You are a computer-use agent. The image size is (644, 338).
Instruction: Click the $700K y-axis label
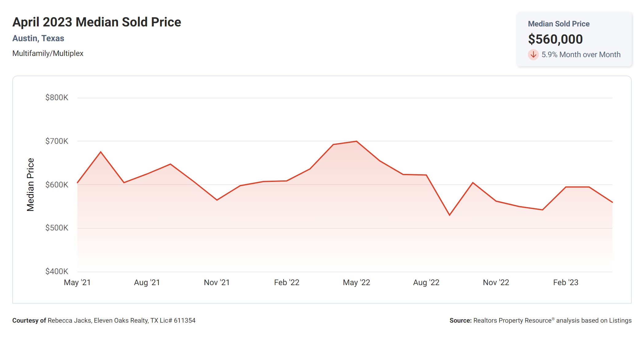point(57,141)
